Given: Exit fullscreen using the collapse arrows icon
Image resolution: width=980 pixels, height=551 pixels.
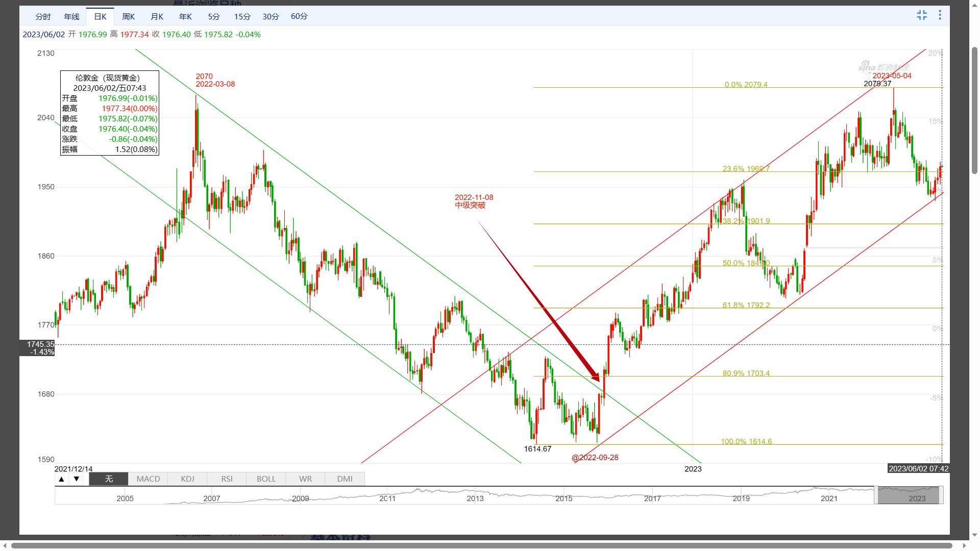Looking at the screenshot, I should (922, 15).
